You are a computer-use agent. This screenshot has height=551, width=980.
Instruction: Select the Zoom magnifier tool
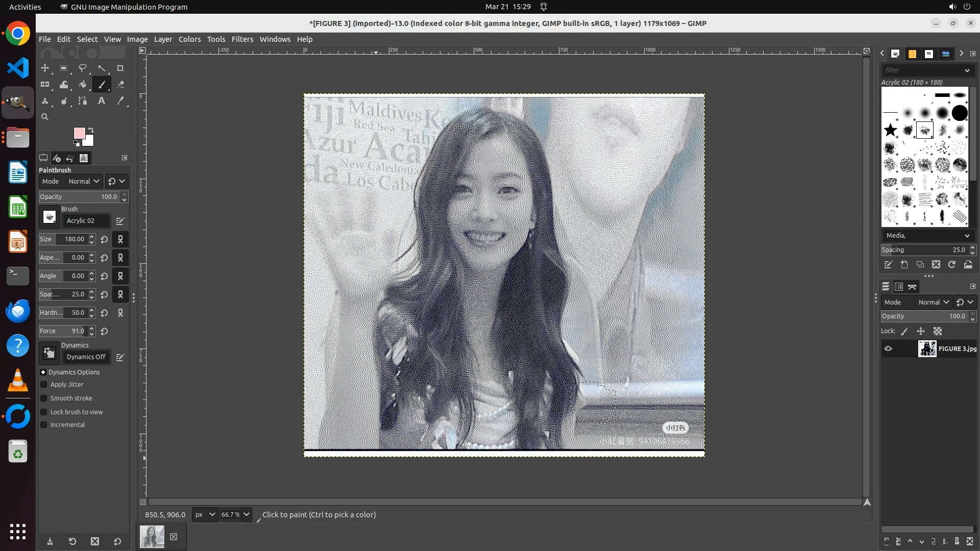(45, 117)
